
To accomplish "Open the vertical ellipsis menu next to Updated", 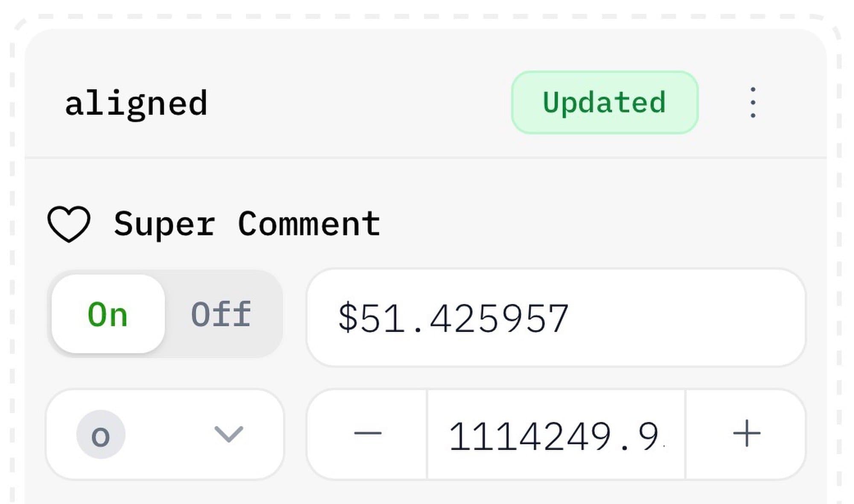I will point(752,102).
